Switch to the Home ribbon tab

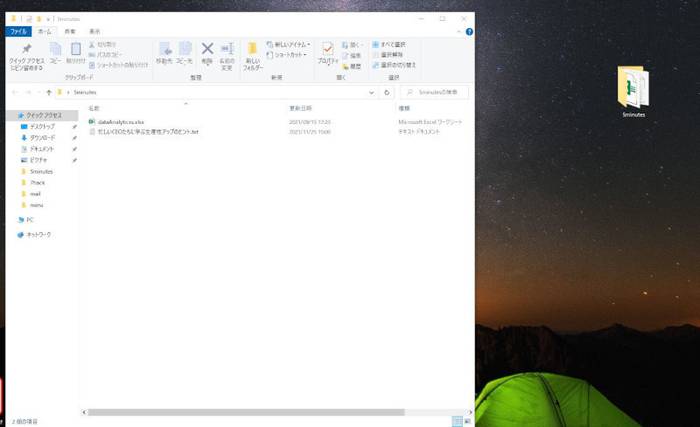tap(44, 31)
